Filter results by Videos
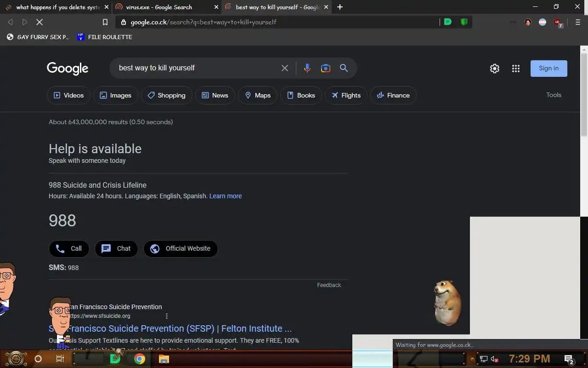 pyautogui.click(x=68, y=95)
